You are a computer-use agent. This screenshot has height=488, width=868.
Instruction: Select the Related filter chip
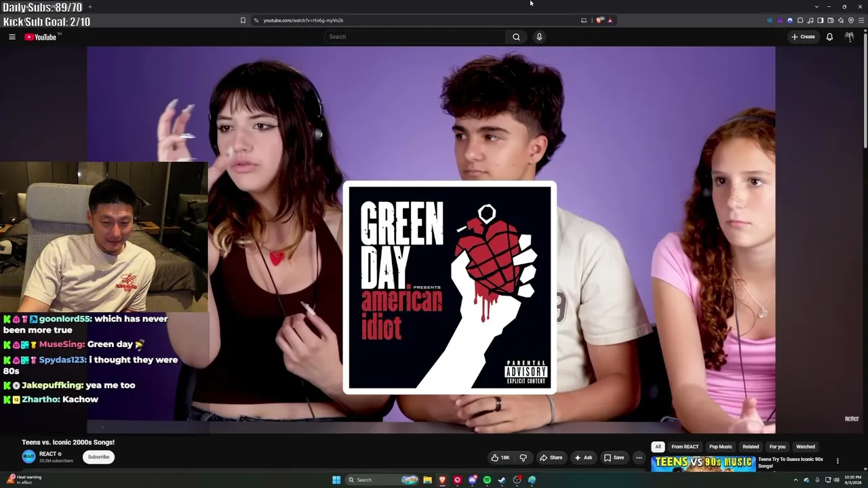(751, 447)
